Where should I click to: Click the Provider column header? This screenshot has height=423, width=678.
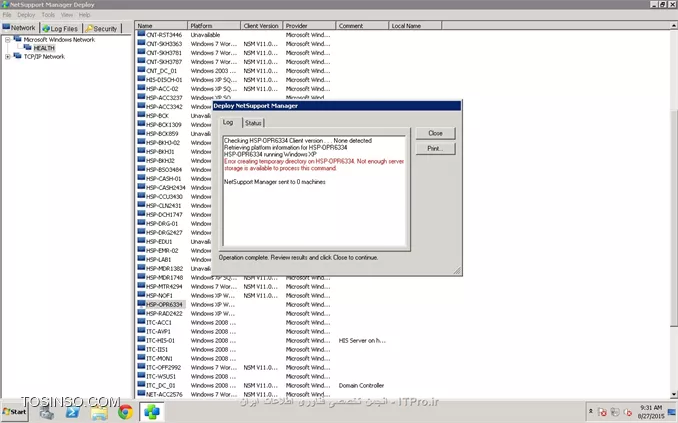309,26
